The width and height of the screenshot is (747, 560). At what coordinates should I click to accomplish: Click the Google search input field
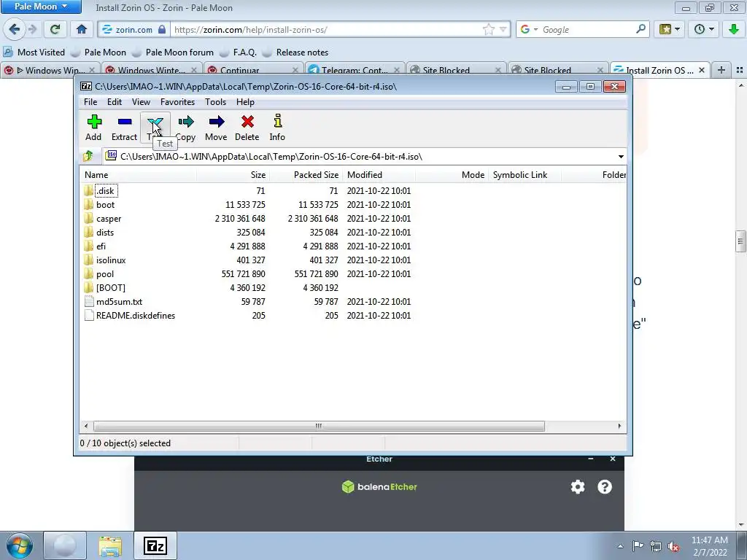pyautogui.click(x=588, y=29)
